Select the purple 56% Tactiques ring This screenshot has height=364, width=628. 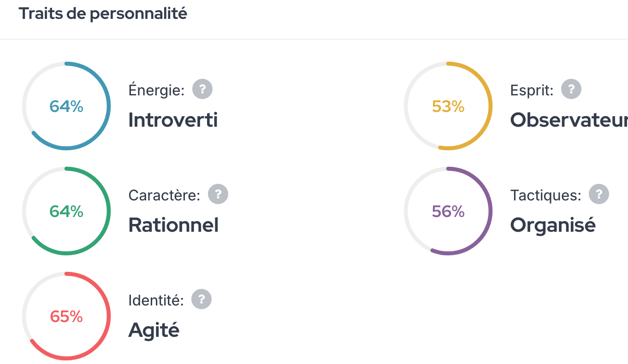point(448,211)
